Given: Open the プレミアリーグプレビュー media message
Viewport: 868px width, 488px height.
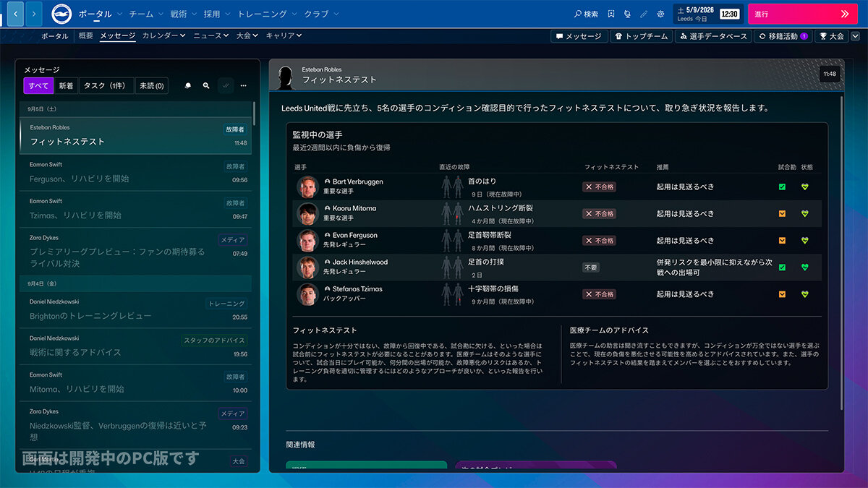Looking at the screenshot, I should tap(135, 251).
